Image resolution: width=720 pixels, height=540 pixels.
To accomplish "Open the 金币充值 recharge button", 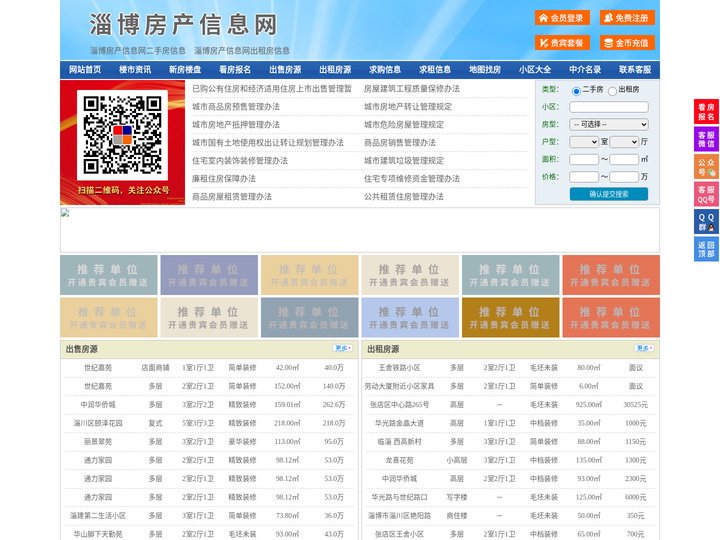I will pyautogui.click(x=627, y=43).
